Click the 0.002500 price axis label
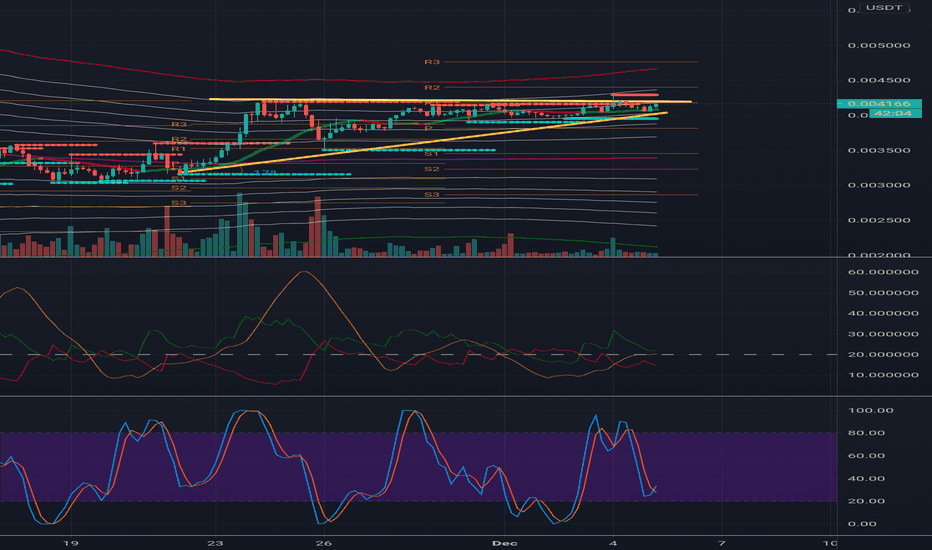The width and height of the screenshot is (932, 550). coord(879,220)
